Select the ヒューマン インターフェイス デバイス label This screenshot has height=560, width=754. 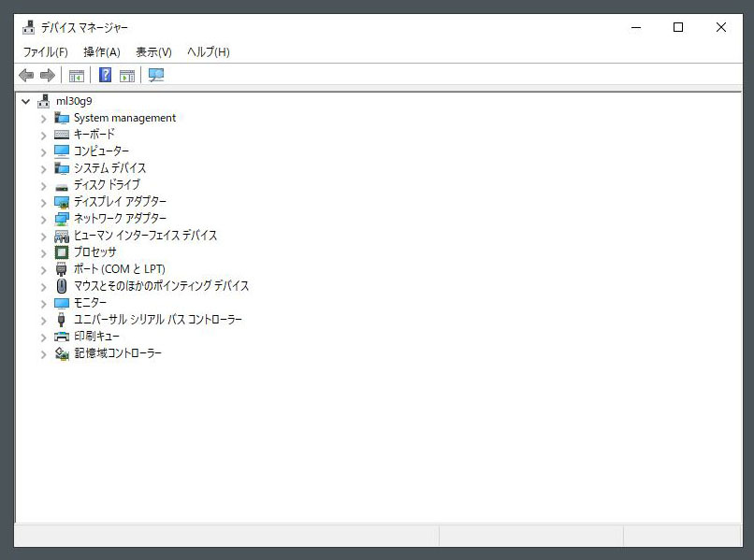click(x=145, y=235)
